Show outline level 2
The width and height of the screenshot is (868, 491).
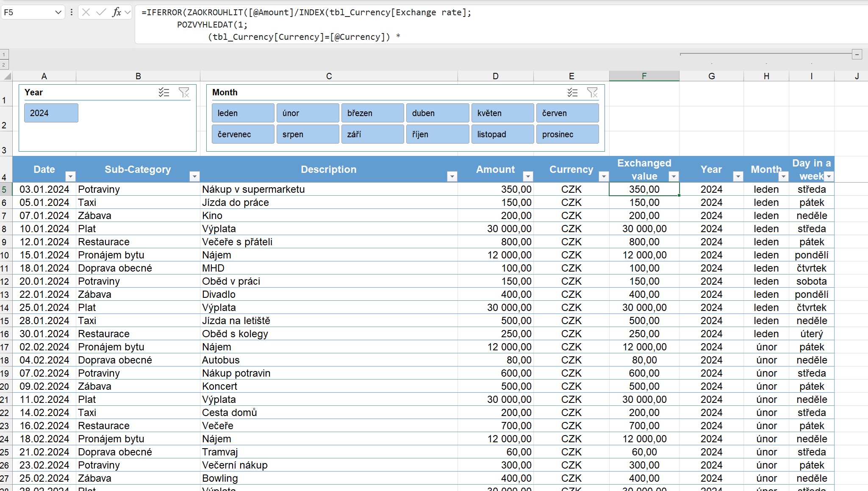(x=4, y=65)
